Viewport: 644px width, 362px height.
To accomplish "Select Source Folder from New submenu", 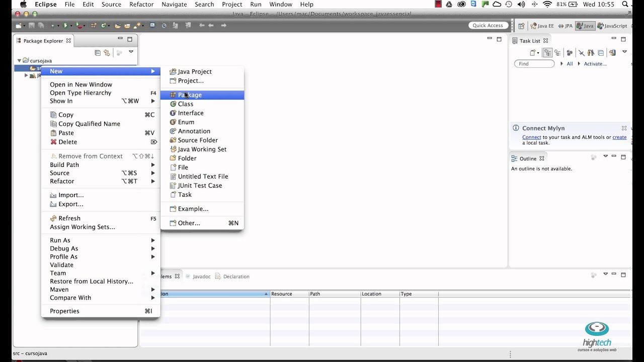I will tap(202, 140).
